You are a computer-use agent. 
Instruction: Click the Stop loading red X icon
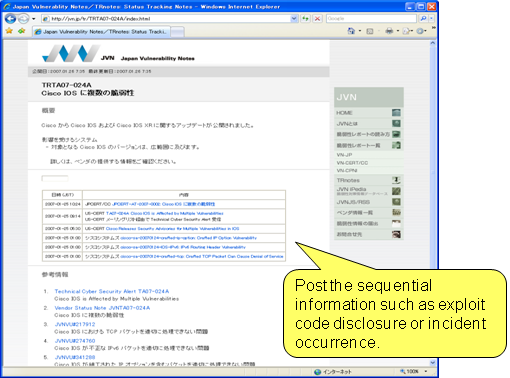[318, 19]
